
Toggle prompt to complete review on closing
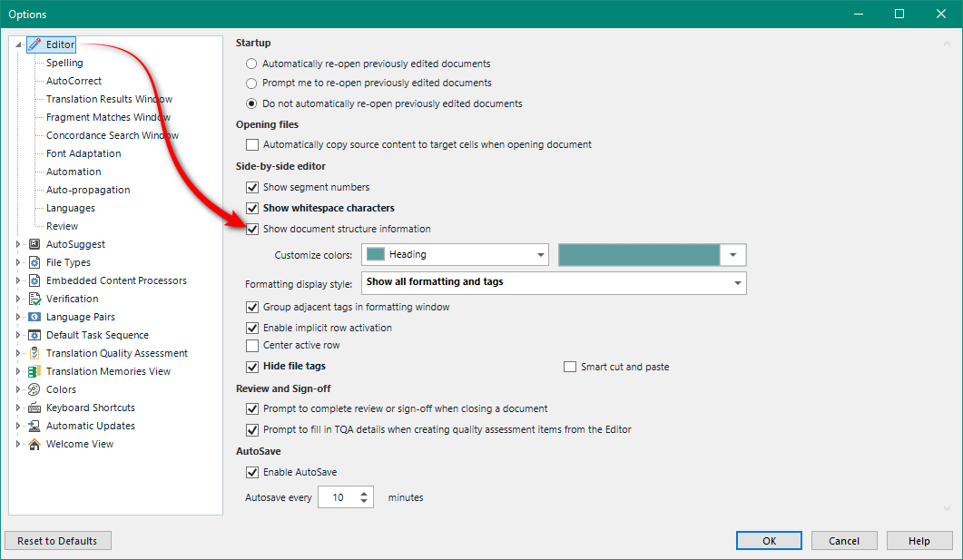click(251, 409)
